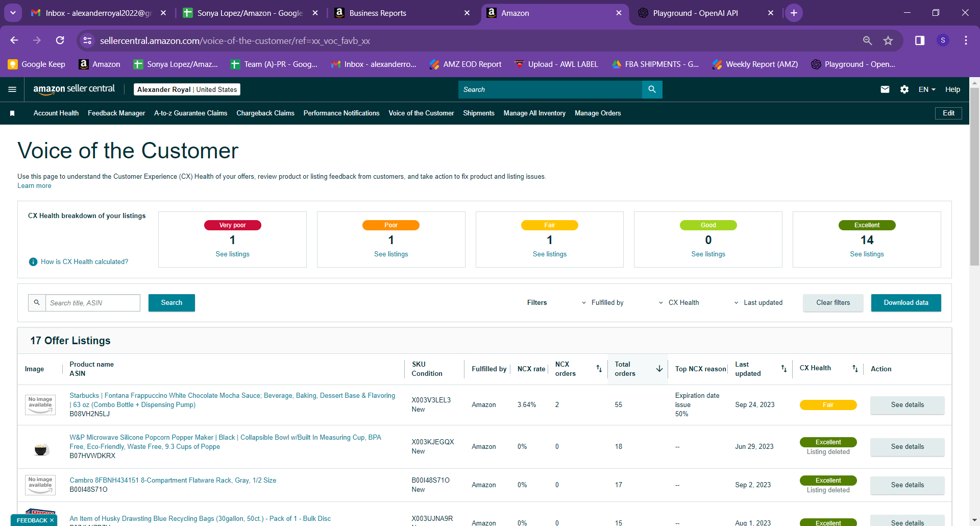Open the tab search dropdown arrow
The height and width of the screenshot is (526, 980).
pos(13,13)
